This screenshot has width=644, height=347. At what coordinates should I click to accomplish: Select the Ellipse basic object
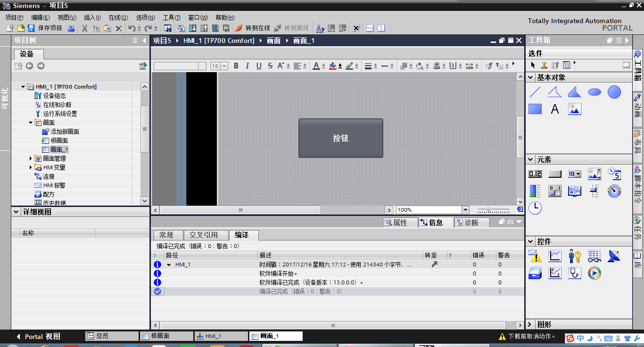(594, 92)
